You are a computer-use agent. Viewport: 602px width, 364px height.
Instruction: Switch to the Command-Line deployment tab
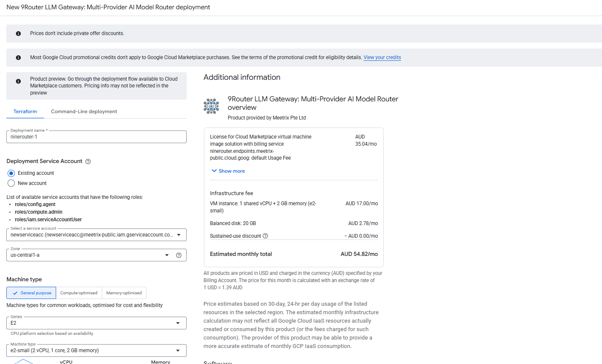pyautogui.click(x=84, y=111)
